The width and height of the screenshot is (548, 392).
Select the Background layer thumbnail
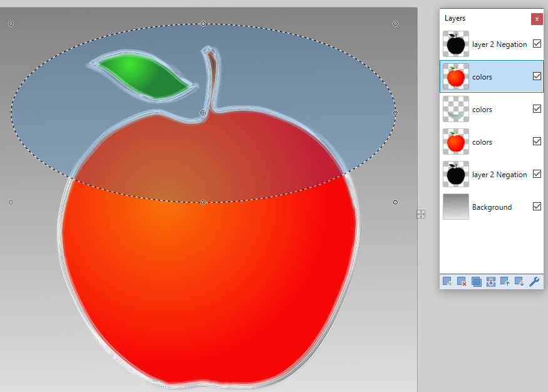(x=456, y=207)
